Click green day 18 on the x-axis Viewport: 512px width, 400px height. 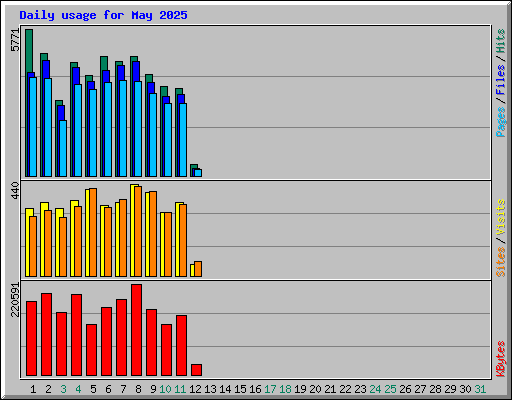click(285, 389)
